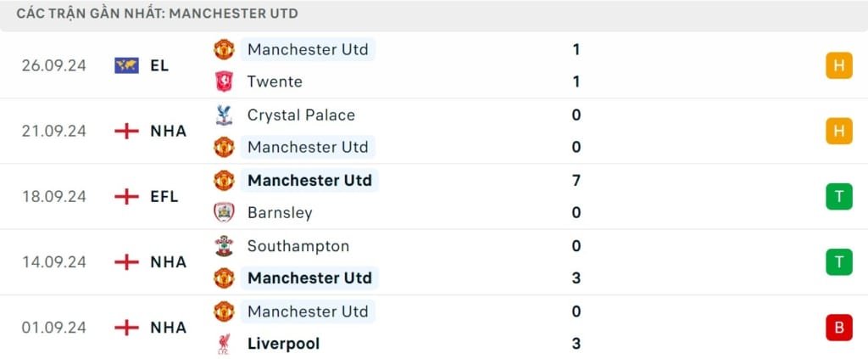868x359 pixels.
Task: Open the Barnsley team link
Action: point(280,212)
